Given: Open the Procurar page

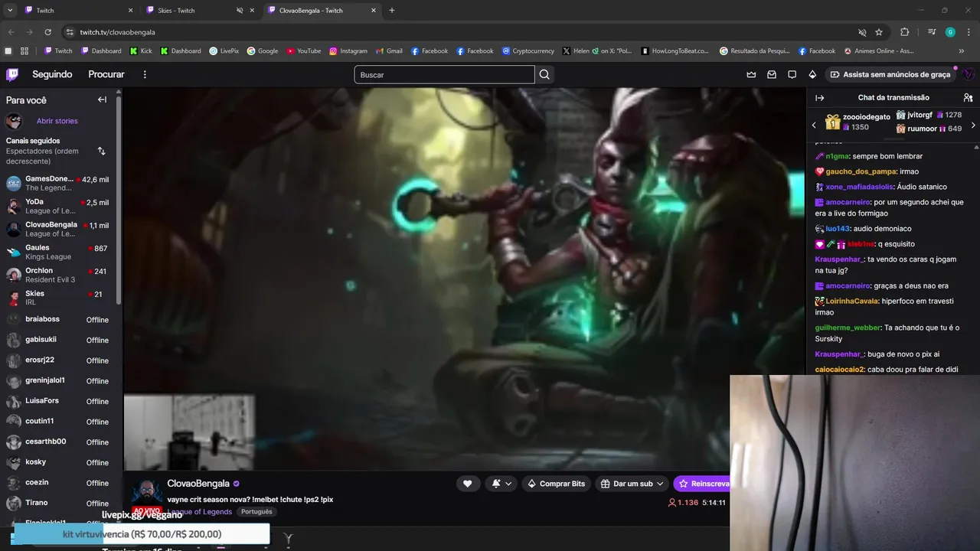Looking at the screenshot, I should coord(106,74).
